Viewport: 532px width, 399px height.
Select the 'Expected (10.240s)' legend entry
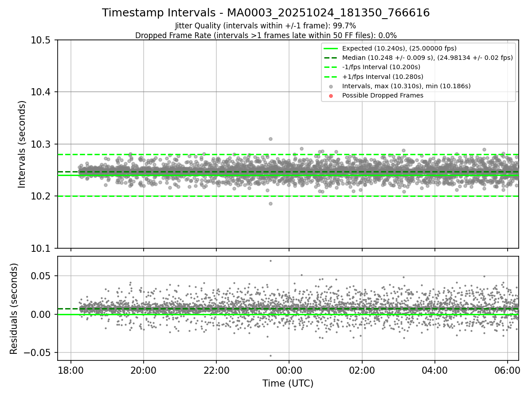coord(399,48)
